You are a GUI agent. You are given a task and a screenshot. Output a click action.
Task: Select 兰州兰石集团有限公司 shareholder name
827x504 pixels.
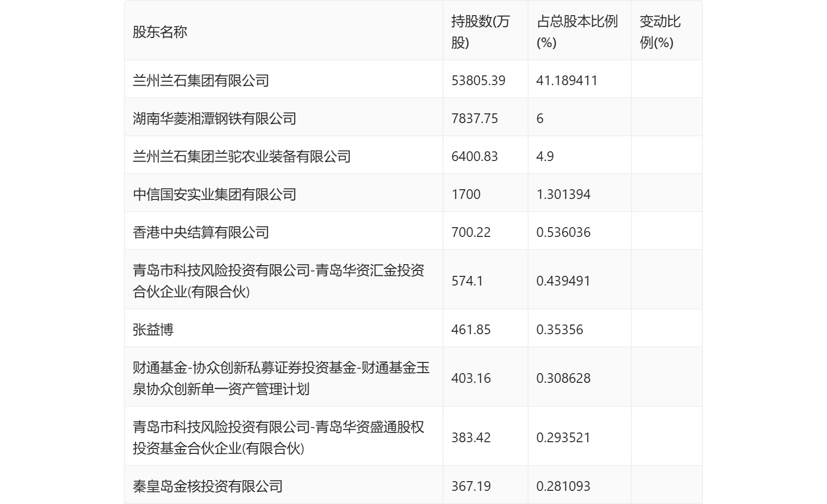coord(201,80)
